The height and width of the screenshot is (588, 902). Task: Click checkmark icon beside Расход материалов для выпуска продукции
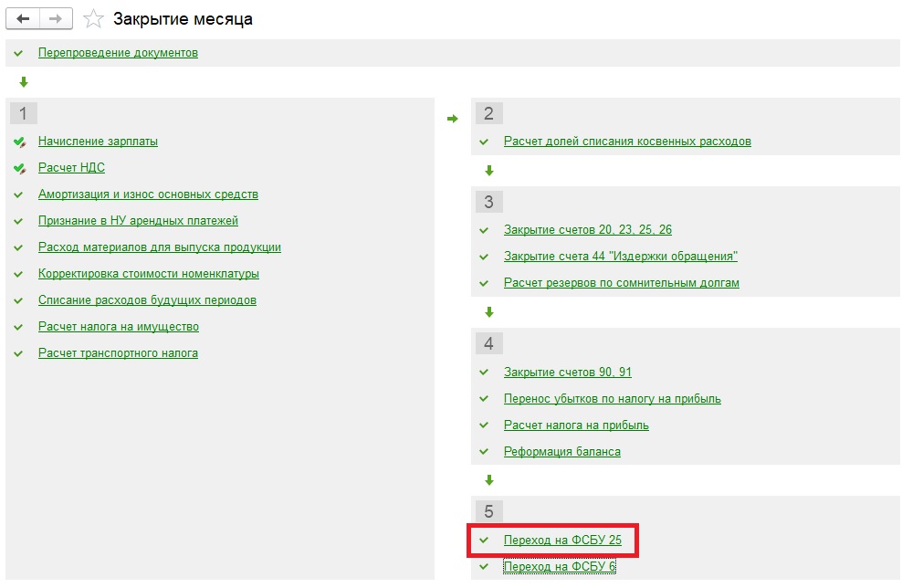(x=18, y=247)
